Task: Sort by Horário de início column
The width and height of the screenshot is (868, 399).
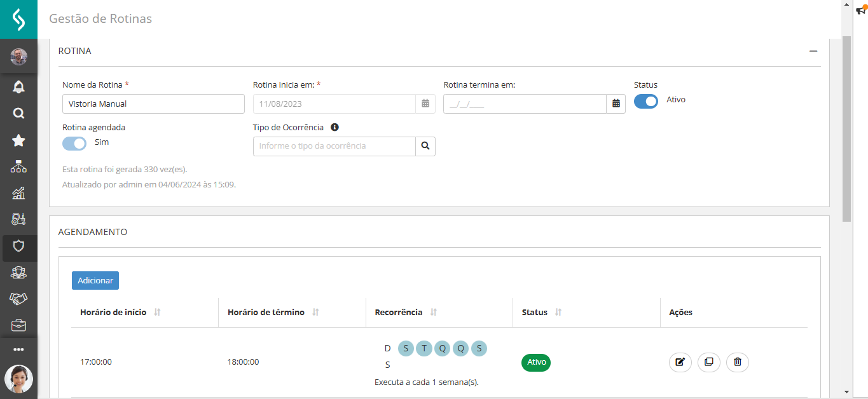Action: (157, 313)
